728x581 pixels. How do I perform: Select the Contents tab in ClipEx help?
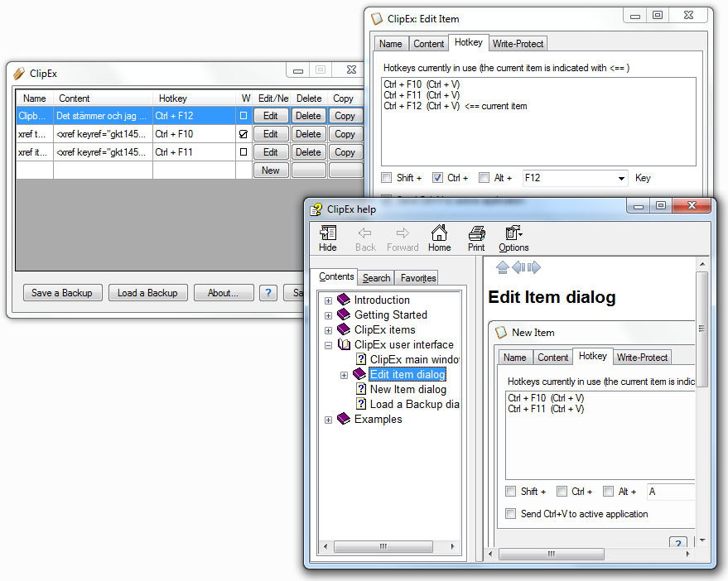[x=336, y=276]
